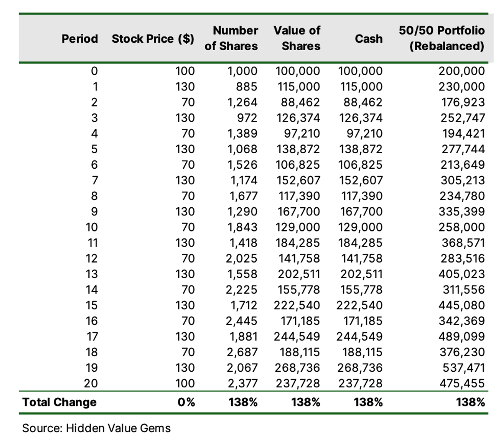Select the 176,923 portfolio value cell

pos(462,102)
